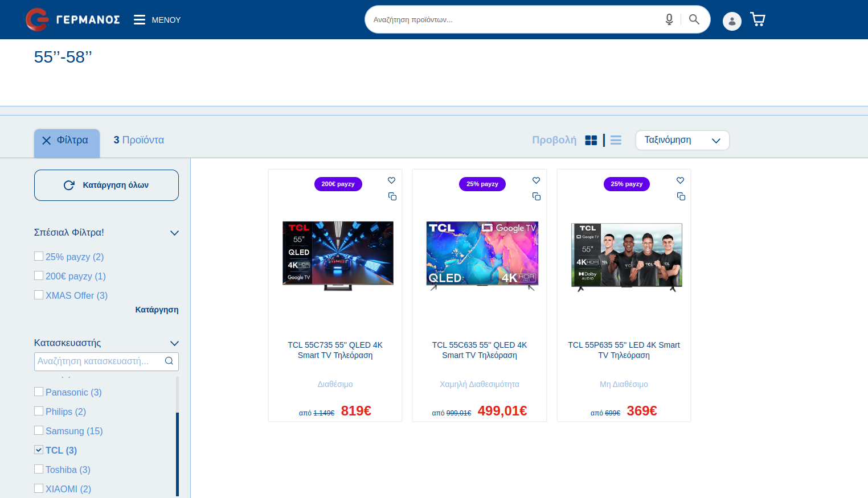Click the manufacturer list scrollbar
The width and height of the screenshot is (868, 498).
(x=177, y=454)
